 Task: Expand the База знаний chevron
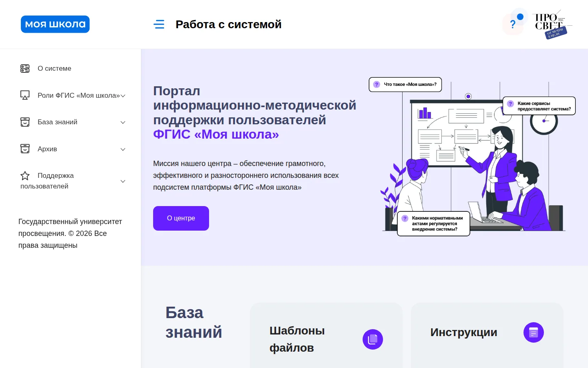(123, 122)
